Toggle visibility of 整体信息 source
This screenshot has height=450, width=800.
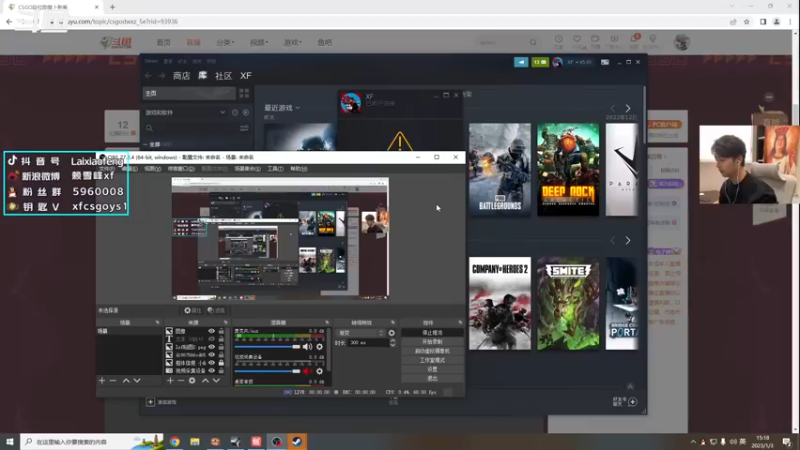click(x=211, y=363)
